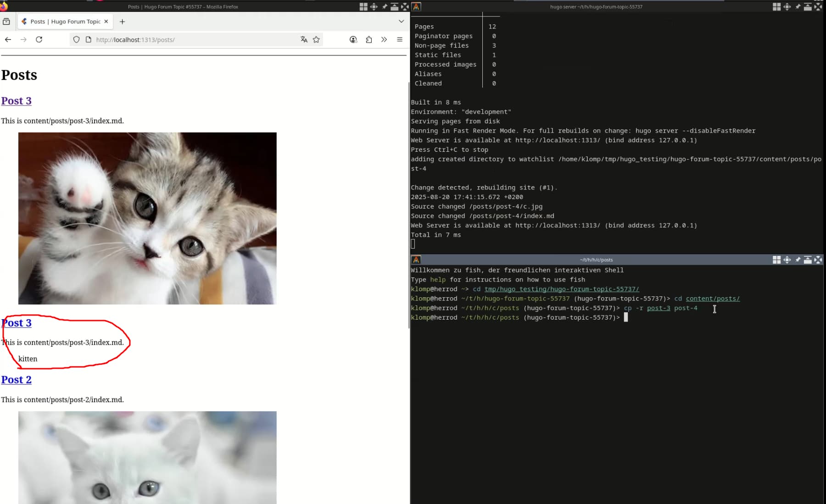Maximize the hugo server terminal window
The image size is (826, 504).
click(818, 6)
